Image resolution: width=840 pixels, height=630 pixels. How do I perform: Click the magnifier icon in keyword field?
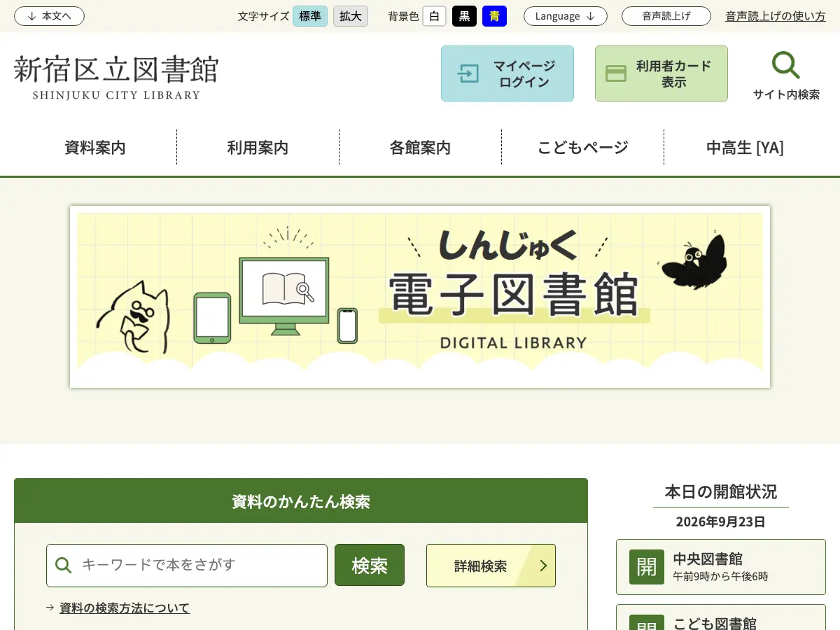(x=64, y=565)
